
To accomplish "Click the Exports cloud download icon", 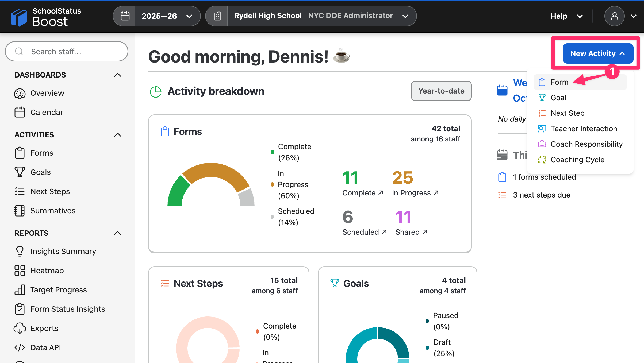I will (20, 328).
